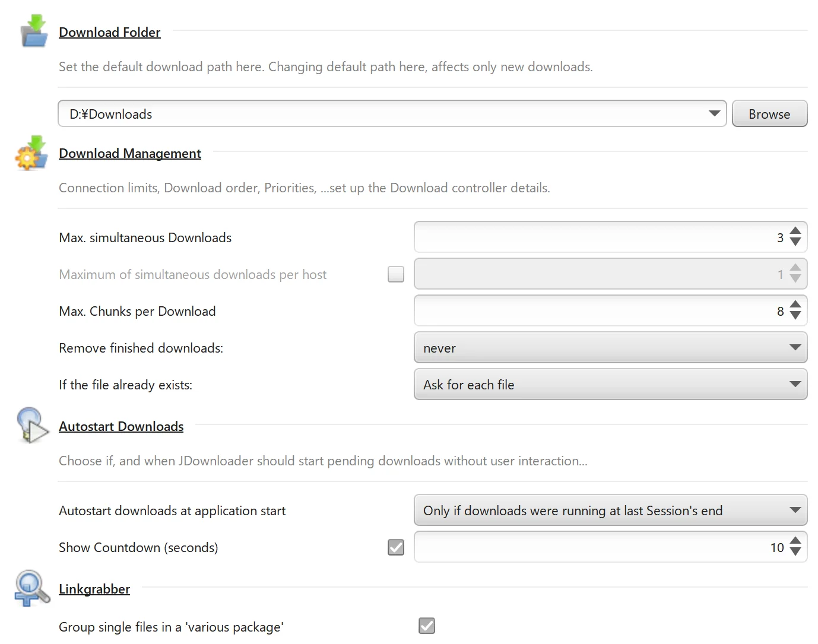
Task: Decrease Max. Chunks per Download value
Action: tap(795, 315)
